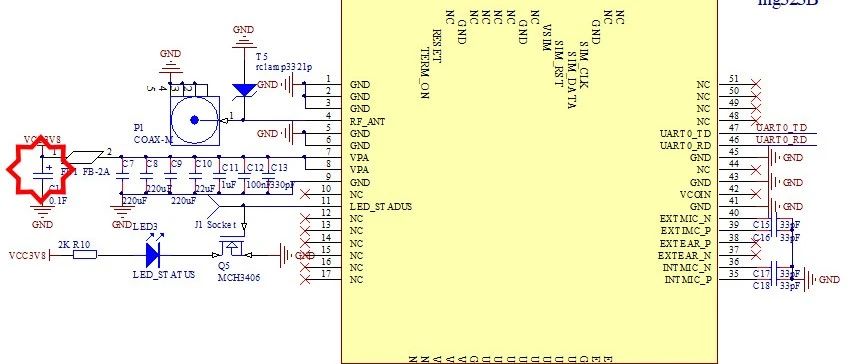The width and height of the screenshot is (854, 364).
Task: Click the no-connect cross on pin 17
Action: tap(306, 279)
